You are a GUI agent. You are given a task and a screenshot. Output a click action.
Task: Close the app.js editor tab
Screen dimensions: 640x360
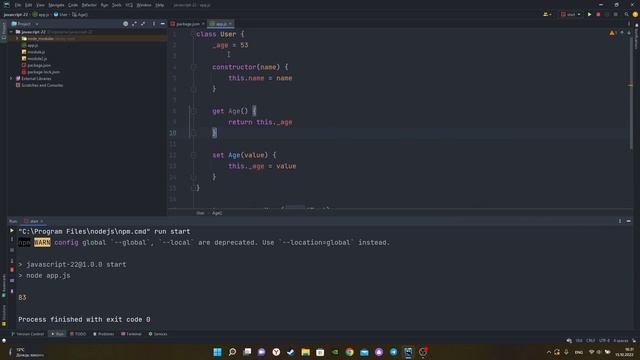coord(230,24)
